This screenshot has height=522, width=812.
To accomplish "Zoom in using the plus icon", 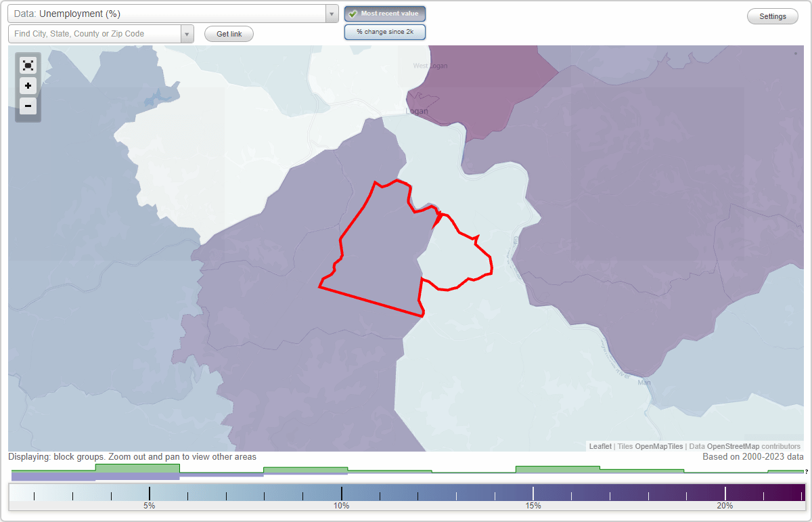I will pos(28,86).
